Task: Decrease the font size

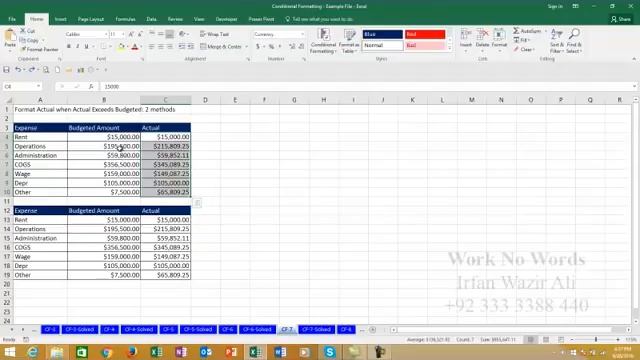Action: tap(140, 34)
